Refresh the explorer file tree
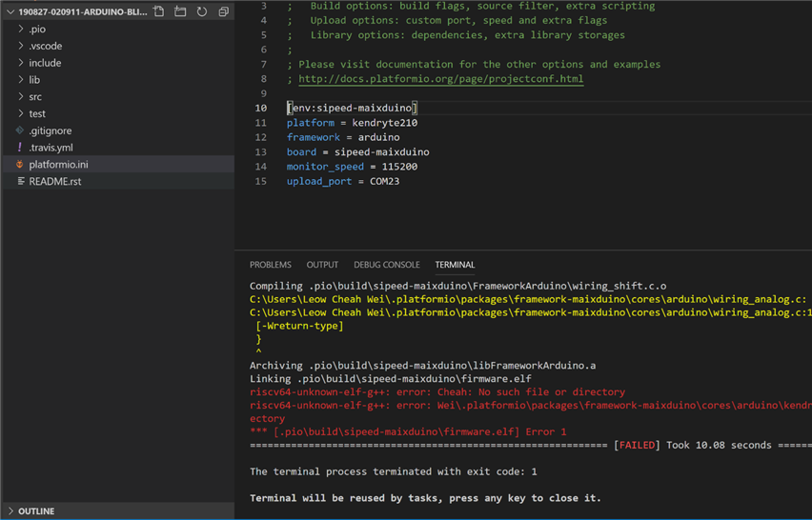The height and width of the screenshot is (520, 812). [x=202, y=12]
